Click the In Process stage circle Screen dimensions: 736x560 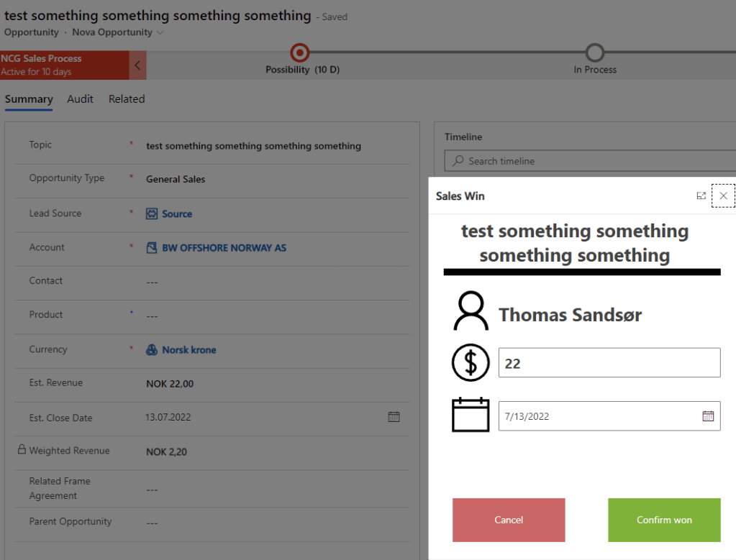[594, 52]
